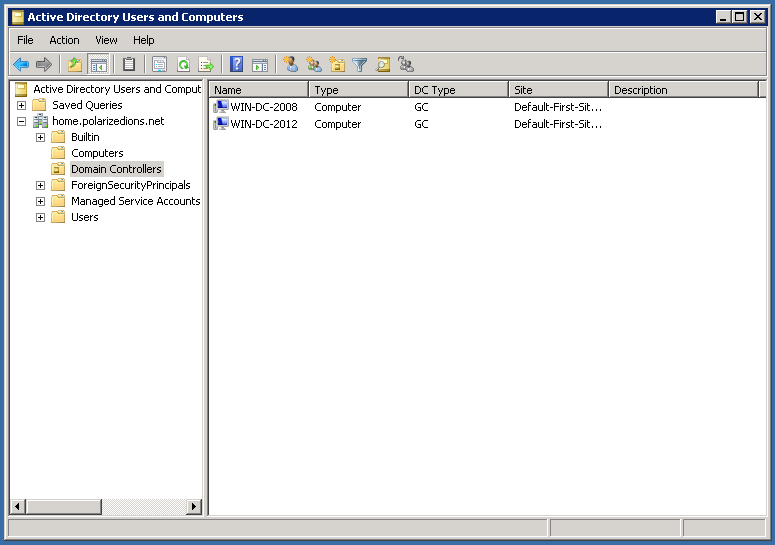Click the blue Back arrow toolbar icon
775x545 pixels.
coord(20,65)
